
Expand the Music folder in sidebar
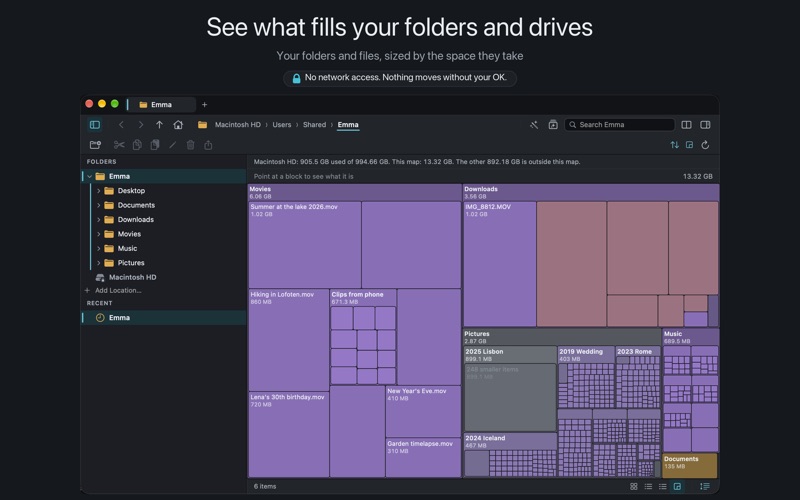[x=98, y=248]
